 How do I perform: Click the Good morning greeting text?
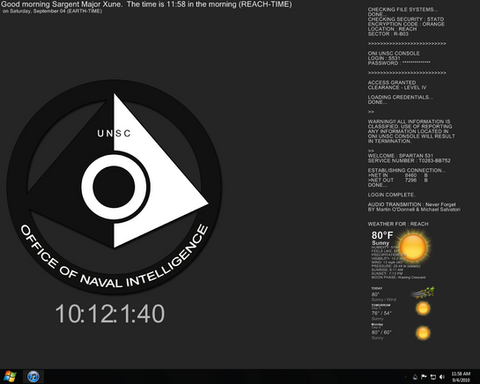tap(147, 5)
